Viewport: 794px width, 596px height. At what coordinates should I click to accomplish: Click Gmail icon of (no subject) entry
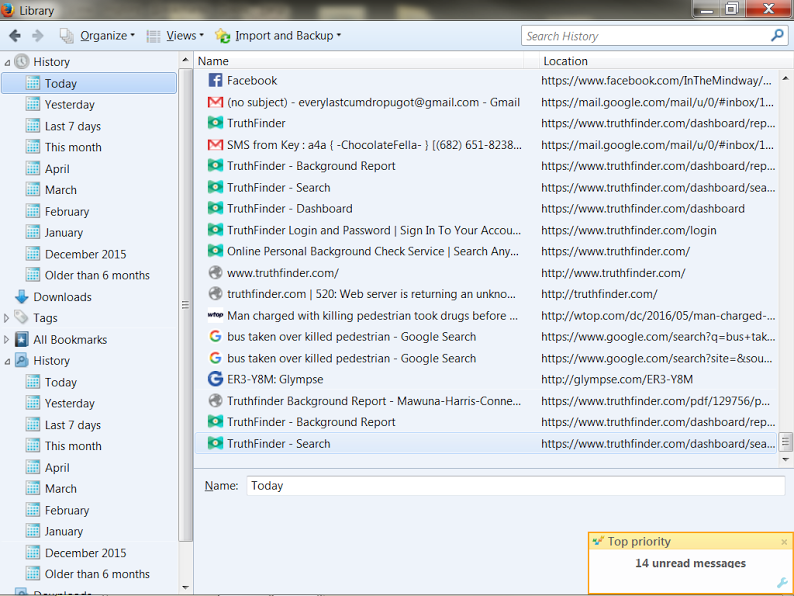(215, 102)
